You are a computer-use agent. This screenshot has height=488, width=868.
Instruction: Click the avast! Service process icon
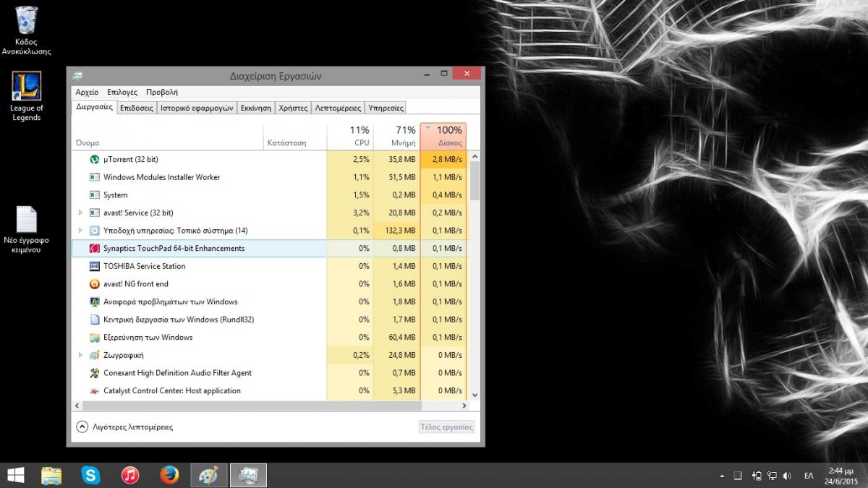point(94,213)
